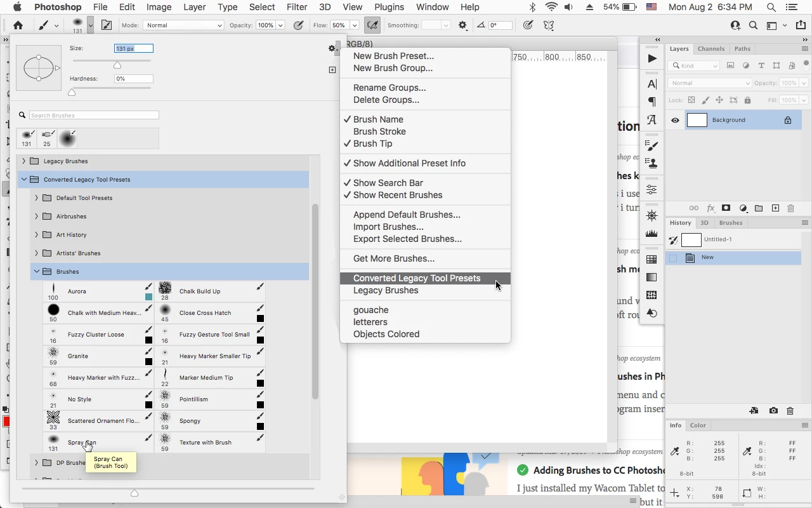Open the Filter menu in menu bar
This screenshot has height=508, width=812.
(x=297, y=7)
